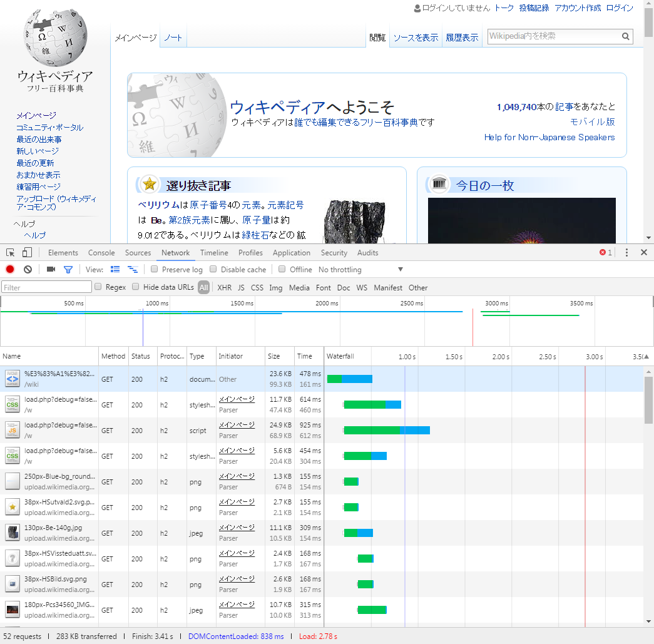
Task: Enable the Disable cache checkbox
Action: [213, 269]
